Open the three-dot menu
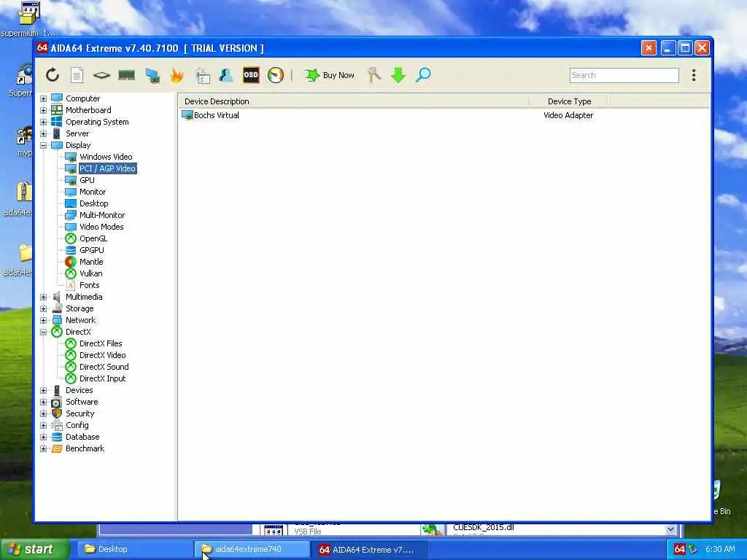This screenshot has width=747, height=560. (694, 75)
